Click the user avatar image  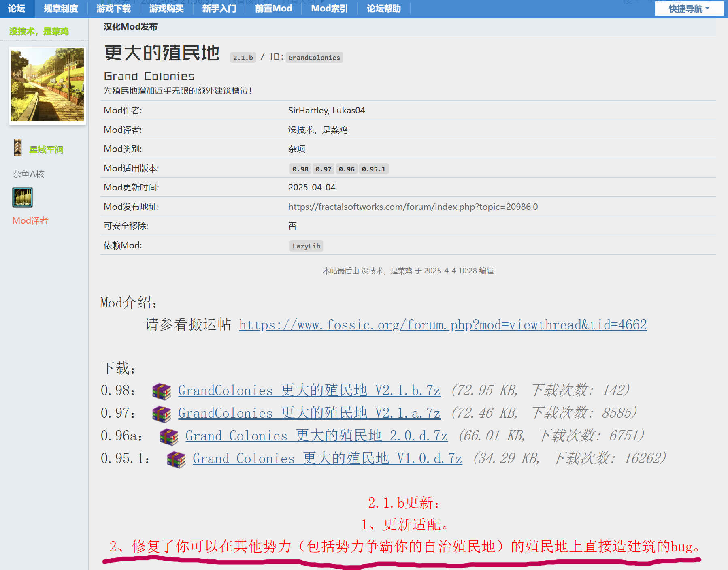pos(47,85)
